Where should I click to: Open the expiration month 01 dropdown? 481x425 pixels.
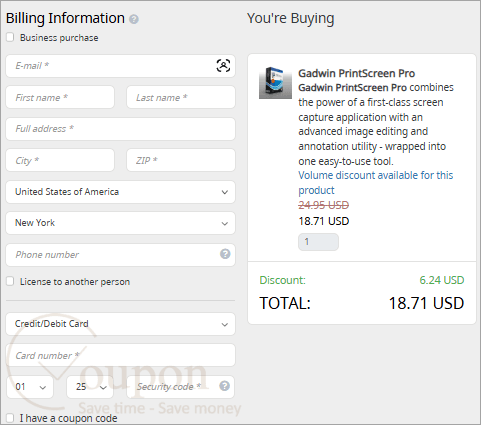coord(30,387)
